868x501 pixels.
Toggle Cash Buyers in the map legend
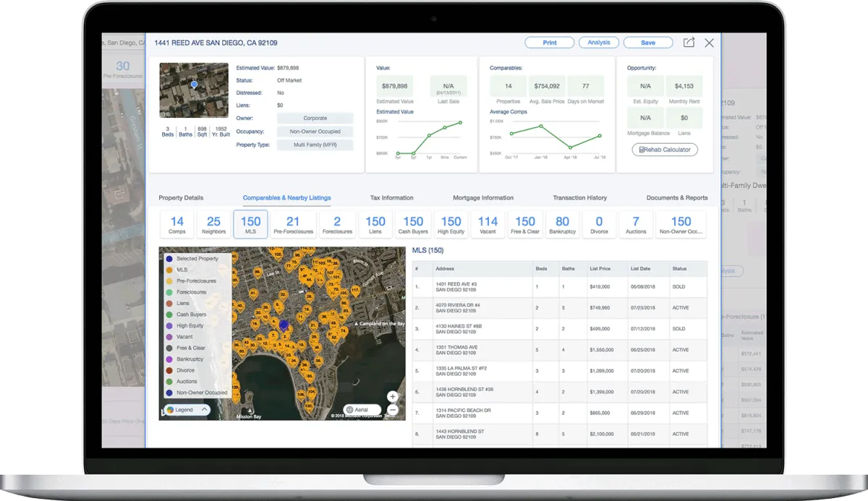point(186,314)
